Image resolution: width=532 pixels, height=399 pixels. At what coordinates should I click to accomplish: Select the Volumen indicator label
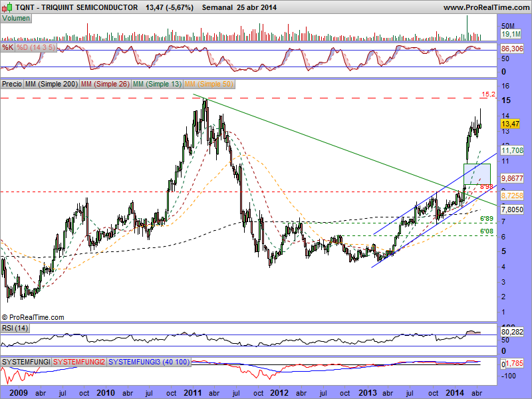(16, 19)
